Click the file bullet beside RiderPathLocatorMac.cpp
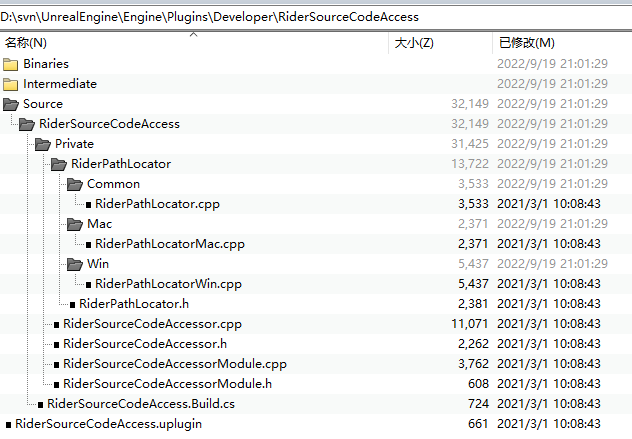The width and height of the screenshot is (632, 439). [x=88, y=245]
